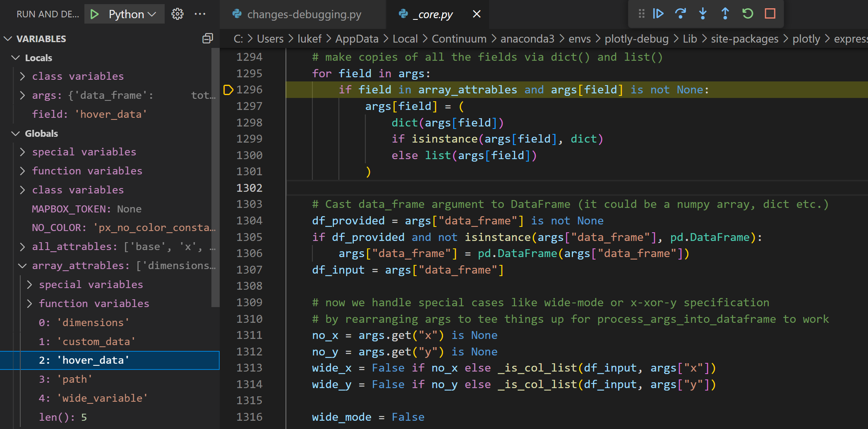Expand the args dictionary variable
The image size is (868, 429).
(x=23, y=95)
